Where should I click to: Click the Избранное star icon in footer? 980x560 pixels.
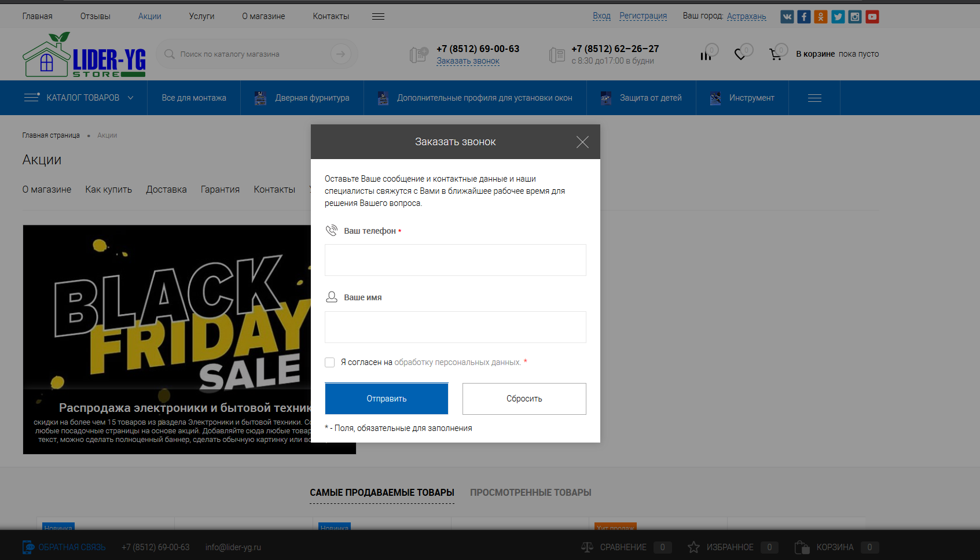point(693,547)
